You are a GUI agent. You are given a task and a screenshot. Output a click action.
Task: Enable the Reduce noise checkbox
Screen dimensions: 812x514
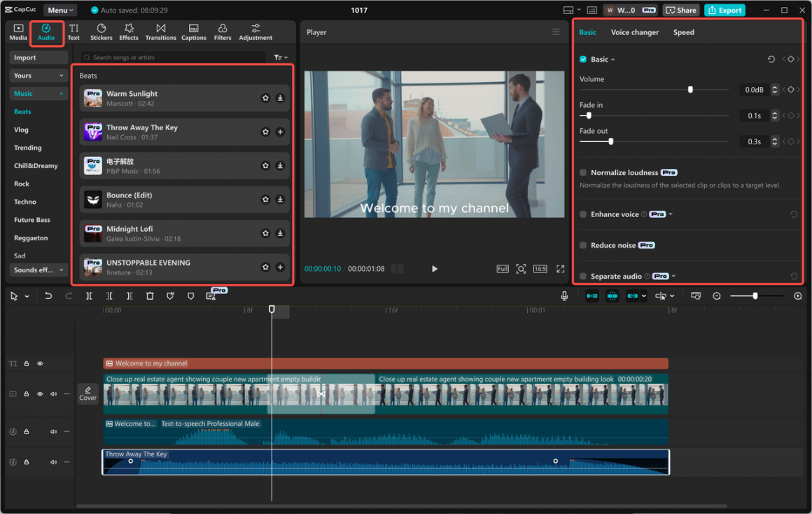tap(583, 245)
